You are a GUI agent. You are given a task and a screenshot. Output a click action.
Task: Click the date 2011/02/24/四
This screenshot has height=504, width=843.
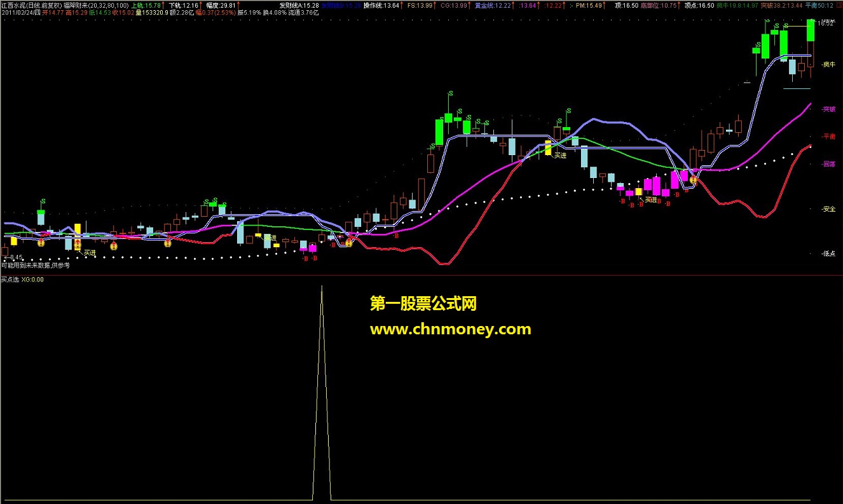(21, 13)
